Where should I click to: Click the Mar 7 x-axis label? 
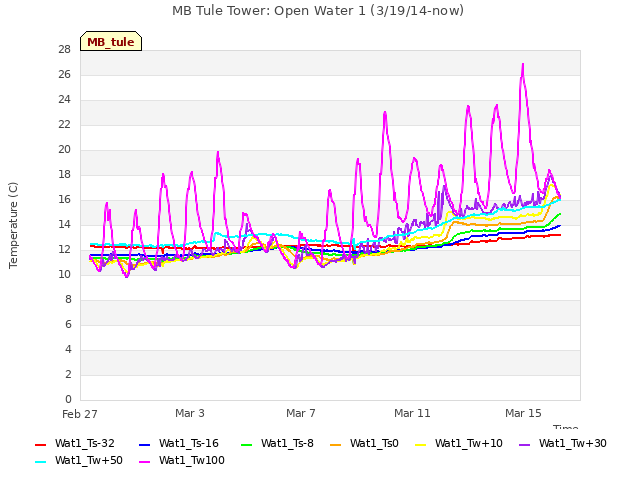[x=301, y=413]
